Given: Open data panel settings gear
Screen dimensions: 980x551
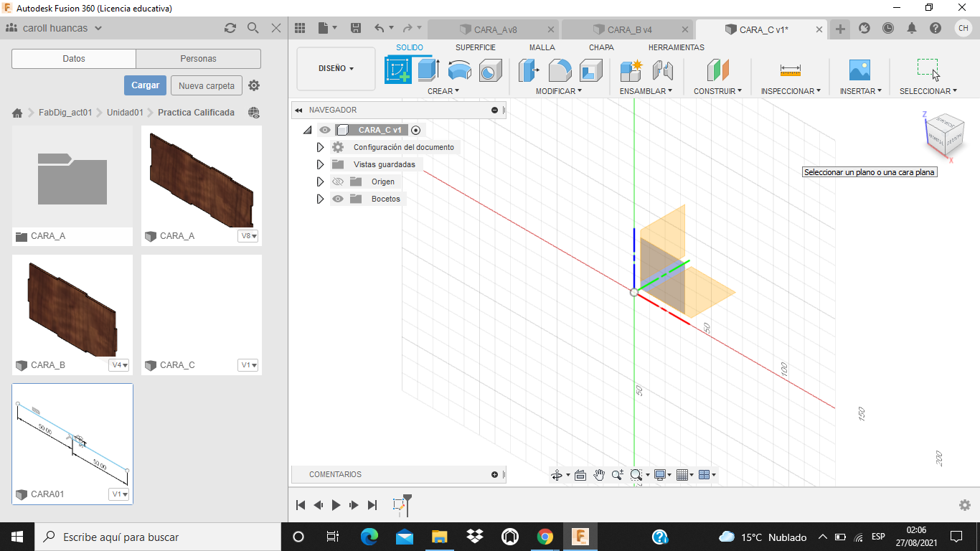Looking at the screenshot, I should [254, 85].
